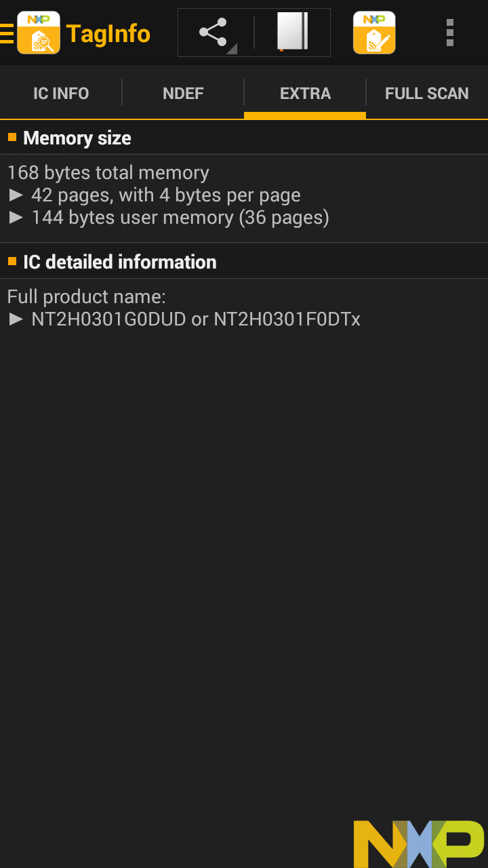Click the arrow bullet before '42 pages'
This screenshot has width=488, height=868.
pos(16,195)
